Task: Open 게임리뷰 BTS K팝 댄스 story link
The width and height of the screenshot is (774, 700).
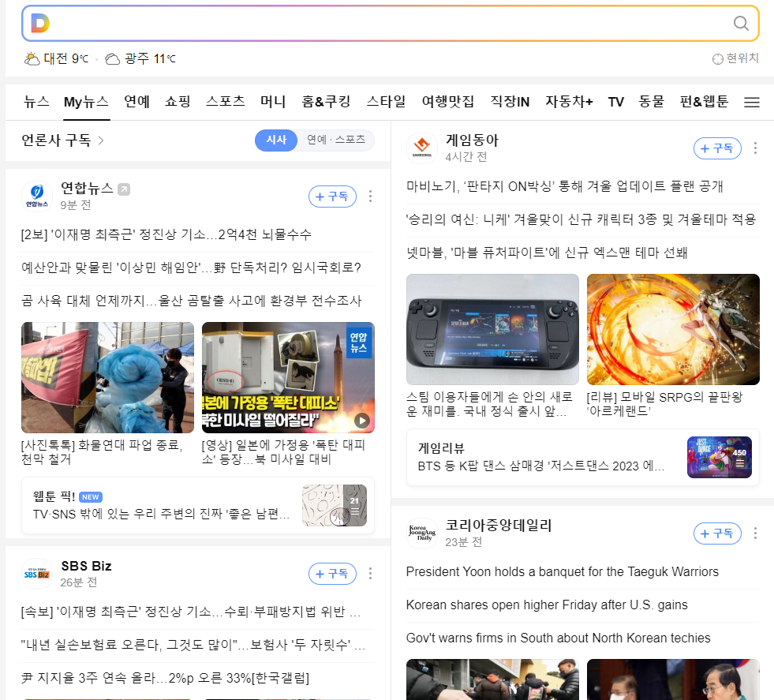Action: (541, 466)
